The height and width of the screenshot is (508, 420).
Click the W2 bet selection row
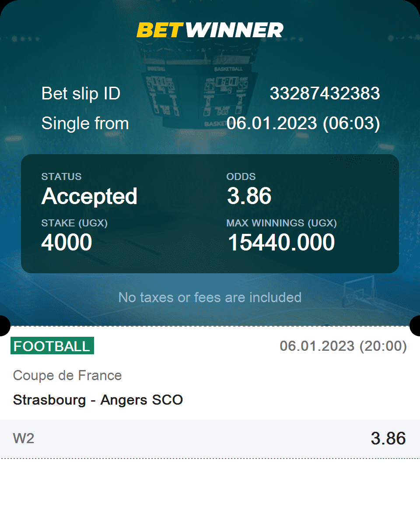pos(210,439)
